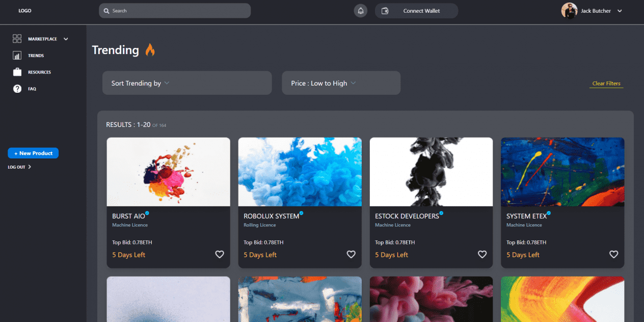Open the Price : Low to High dropdown
Viewport: 644px width, 322px height.
[x=341, y=83]
